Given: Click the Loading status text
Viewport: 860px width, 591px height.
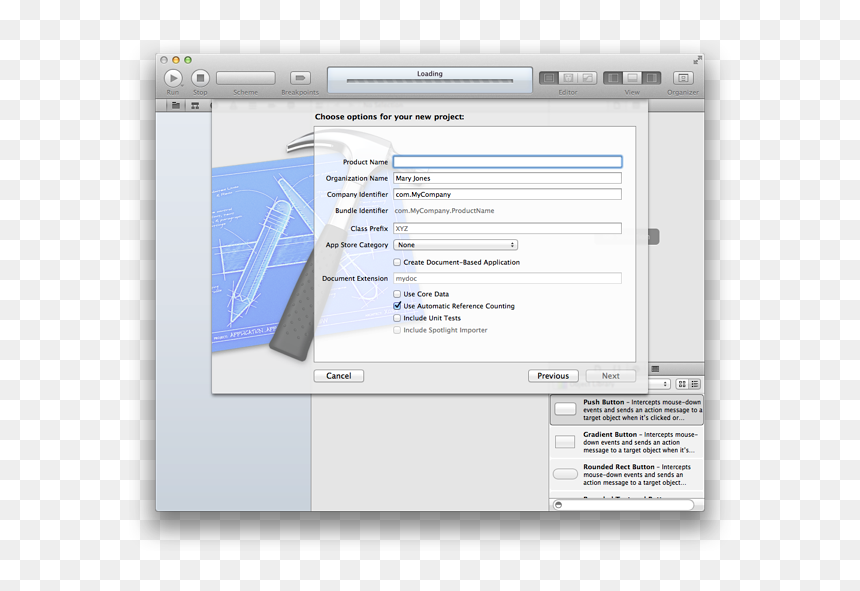Looking at the screenshot, I should tap(429, 73).
